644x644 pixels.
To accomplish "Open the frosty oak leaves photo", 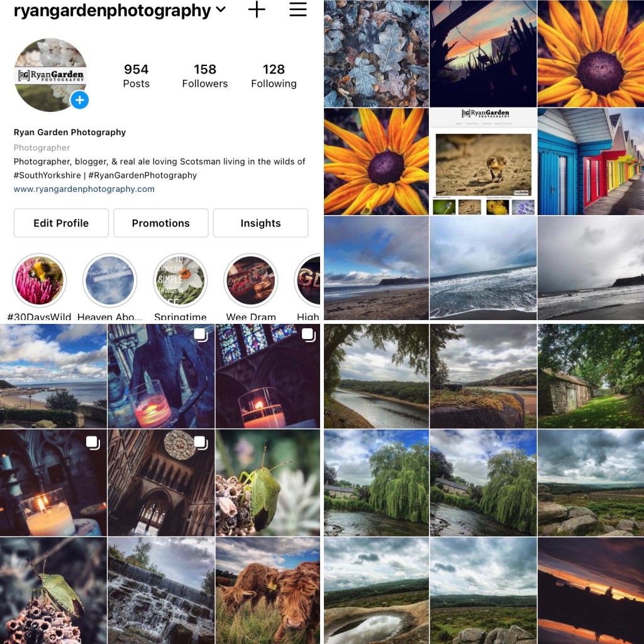I will 376,53.
